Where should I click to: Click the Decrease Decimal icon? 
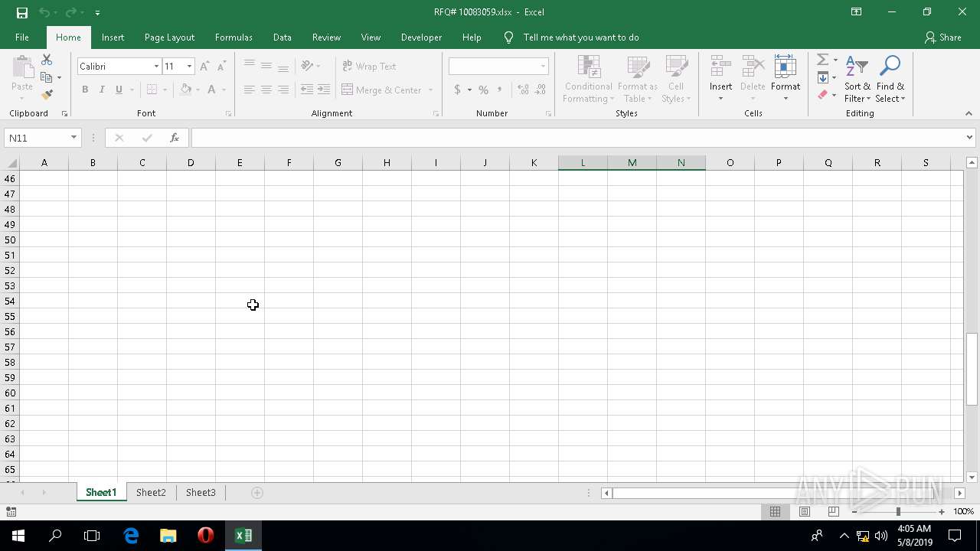pyautogui.click(x=541, y=90)
